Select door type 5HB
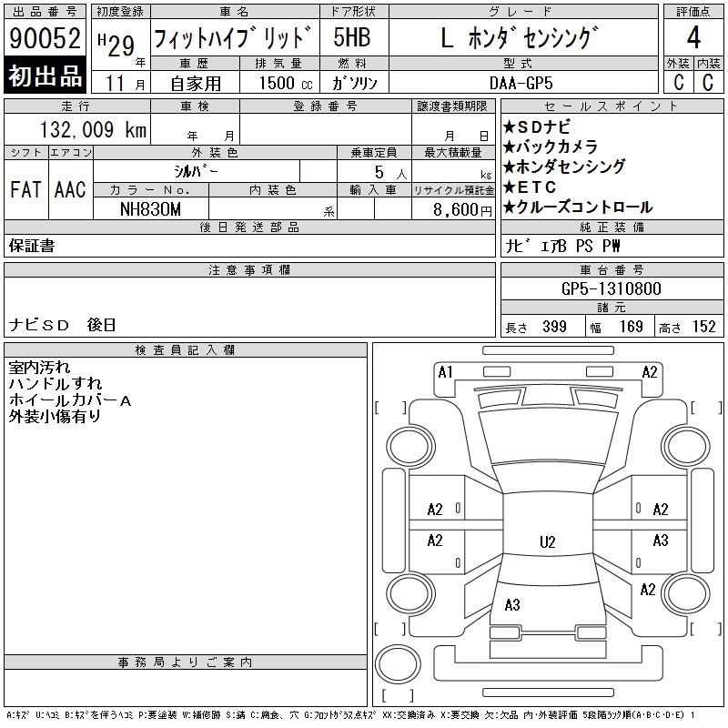The height and width of the screenshot is (728, 728). [x=352, y=37]
